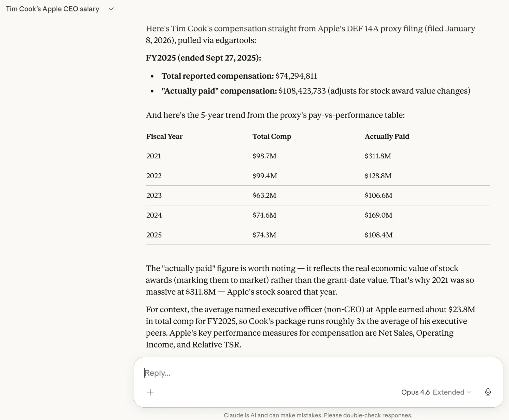Click the FY2025 ended Sept 27 heading

tap(203, 58)
